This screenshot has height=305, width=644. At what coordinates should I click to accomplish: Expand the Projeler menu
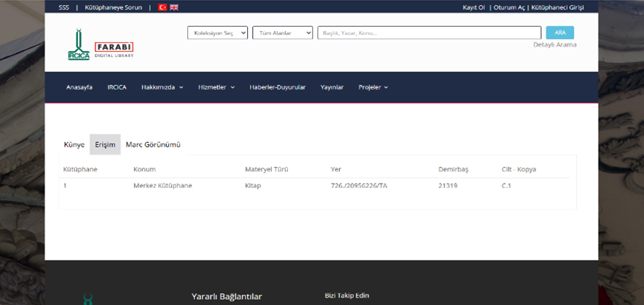373,87
